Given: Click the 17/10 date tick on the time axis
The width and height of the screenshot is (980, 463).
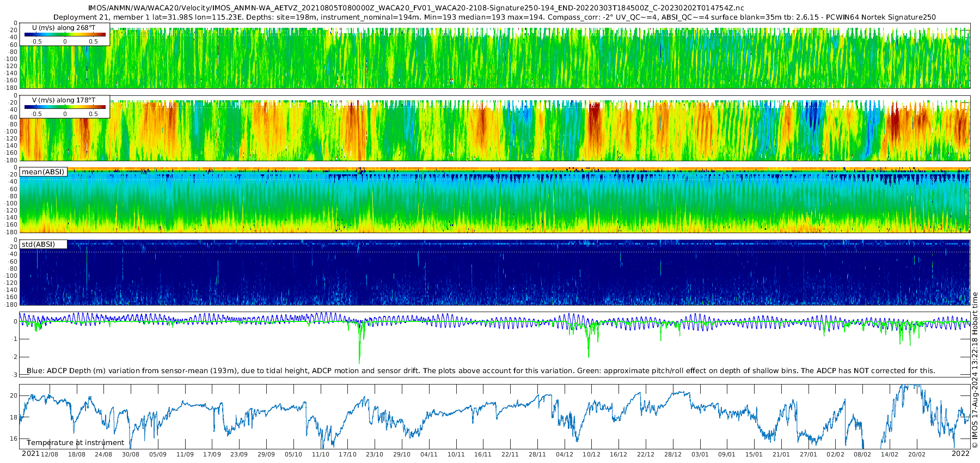Looking at the screenshot, I should click(347, 454).
